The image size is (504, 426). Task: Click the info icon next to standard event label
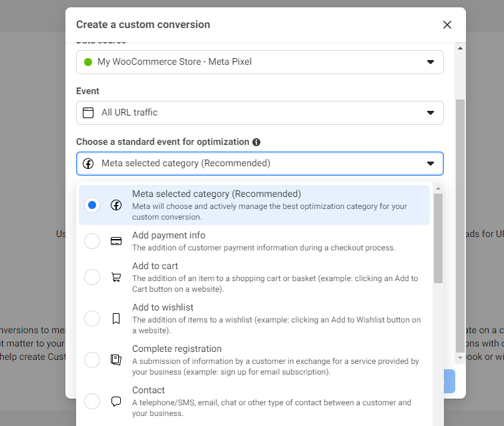pos(256,142)
